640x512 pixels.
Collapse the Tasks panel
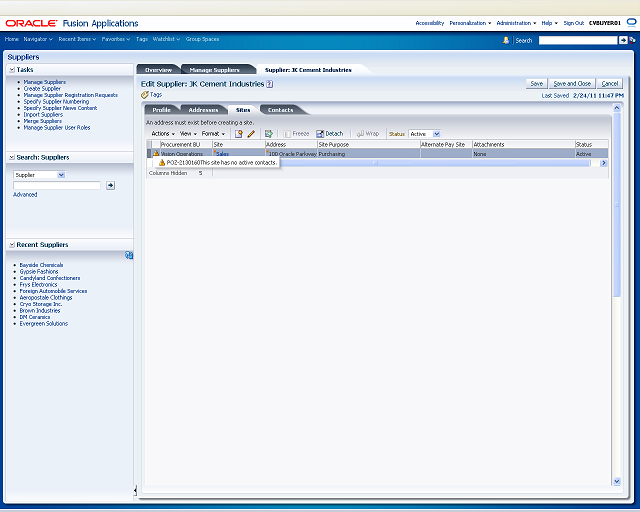[x=12, y=70]
